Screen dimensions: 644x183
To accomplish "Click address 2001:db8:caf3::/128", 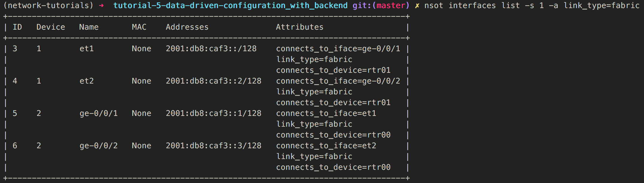I will (x=211, y=49).
